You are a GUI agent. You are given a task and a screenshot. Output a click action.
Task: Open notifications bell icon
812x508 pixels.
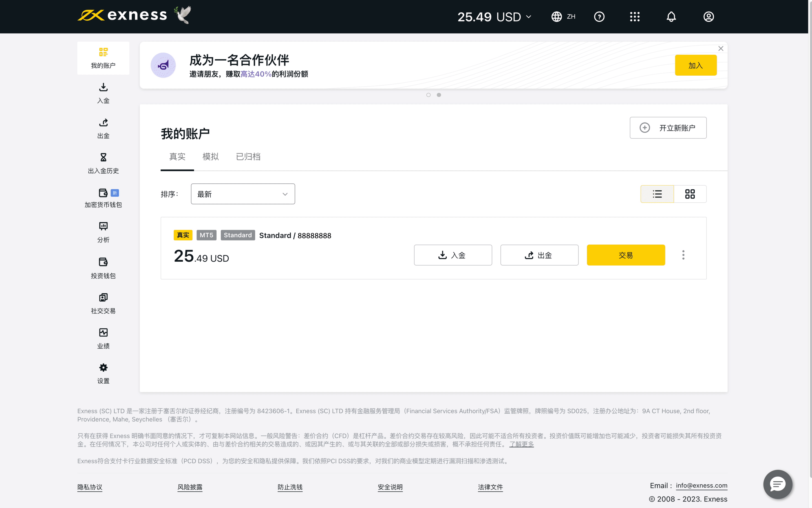671,16
